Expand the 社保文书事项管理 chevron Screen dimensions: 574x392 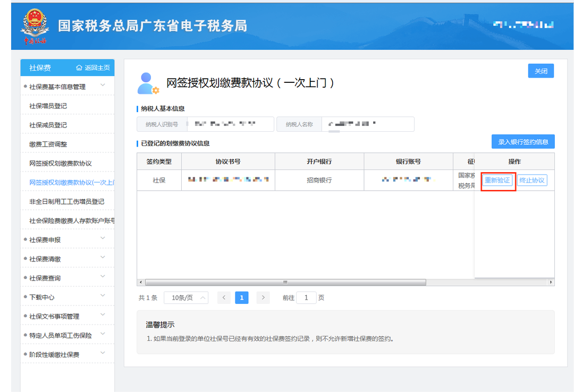(x=103, y=314)
